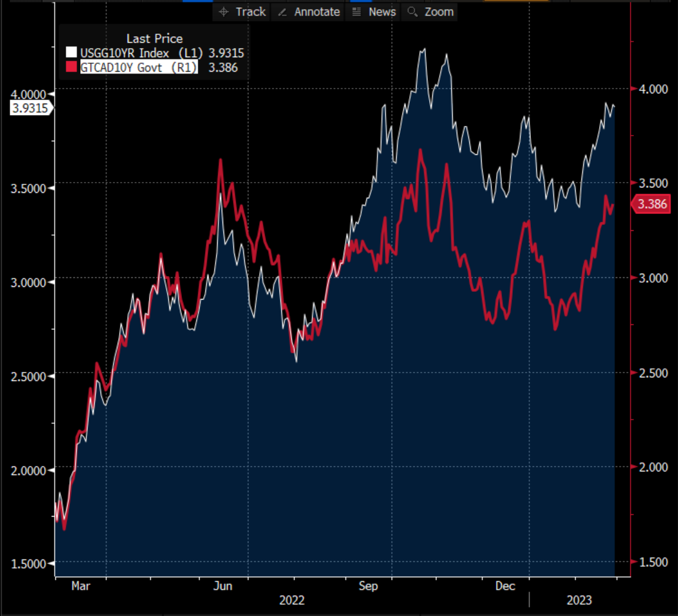Select the Track crosshair icon

(x=224, y=11)
